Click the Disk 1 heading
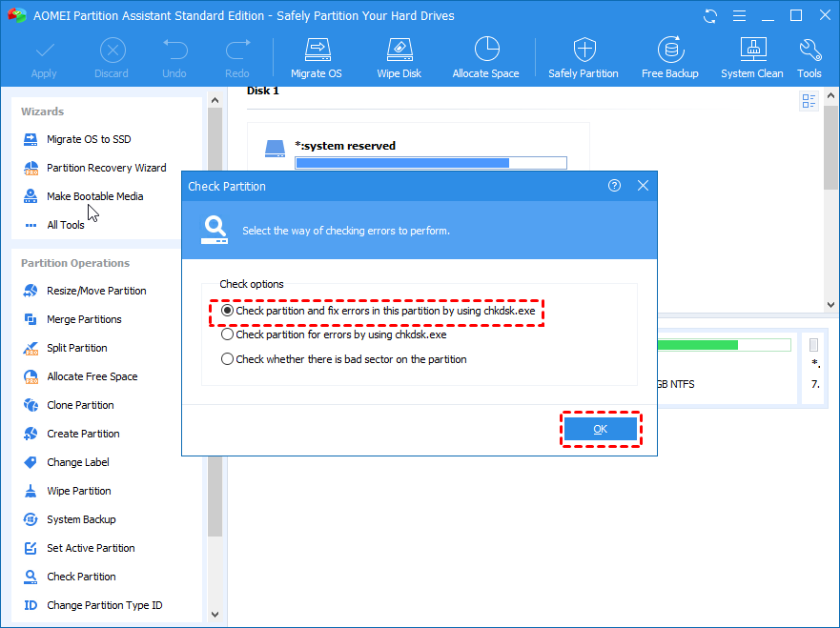840x628 pixels. (263, 91)
